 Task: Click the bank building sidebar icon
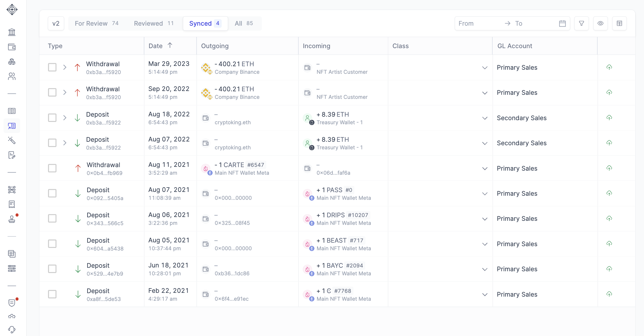coord(12,32)
